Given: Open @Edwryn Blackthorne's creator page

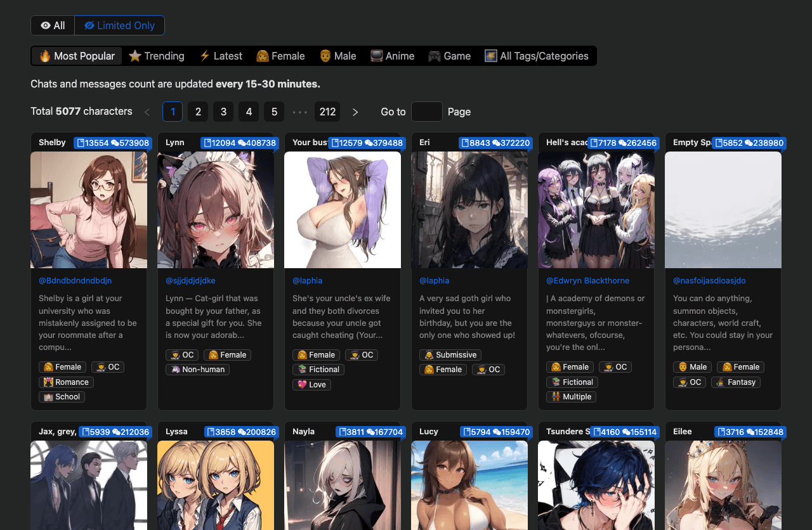Looking at the screenshot, I should point(588,280).
